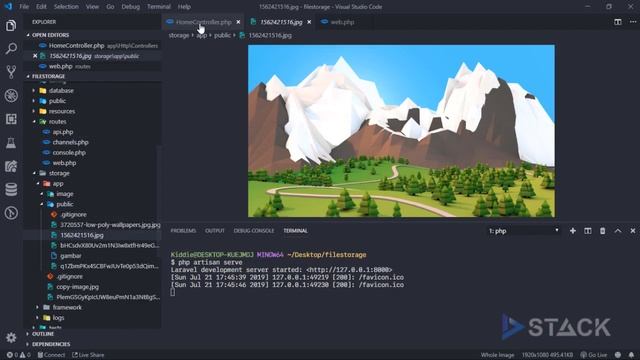Close 1562421516.jpg in the Open Editors list
Screen dimensions: 640x360
(35, 56)
